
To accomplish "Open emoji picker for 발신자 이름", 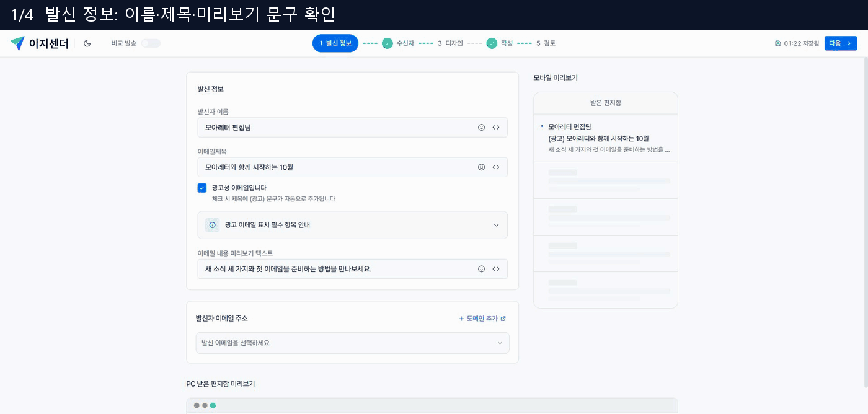I will point(481,128).
